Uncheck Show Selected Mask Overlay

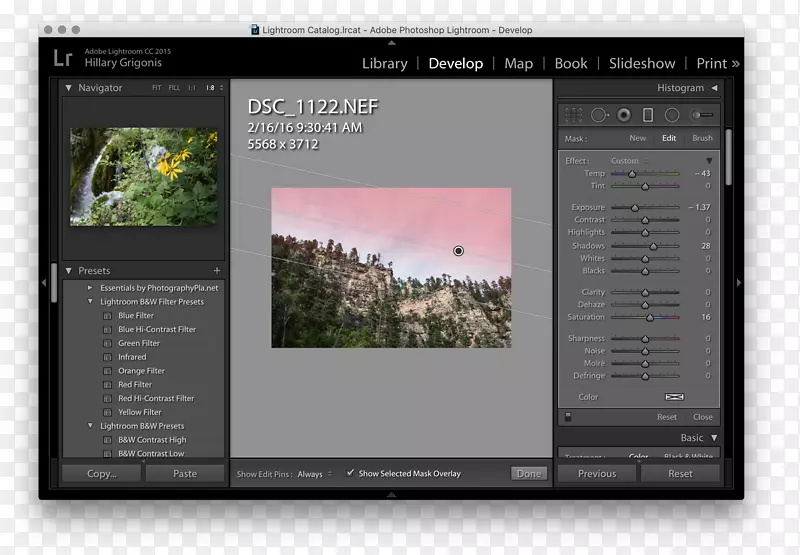350,473
